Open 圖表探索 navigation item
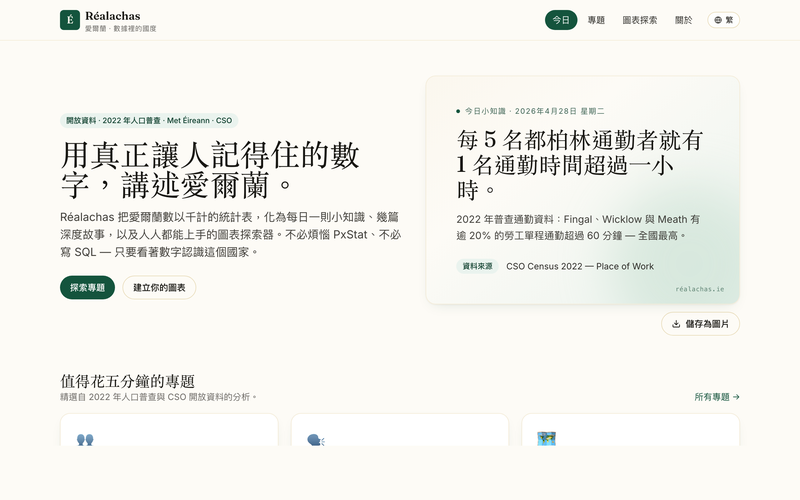 click(x=640, y=20)
